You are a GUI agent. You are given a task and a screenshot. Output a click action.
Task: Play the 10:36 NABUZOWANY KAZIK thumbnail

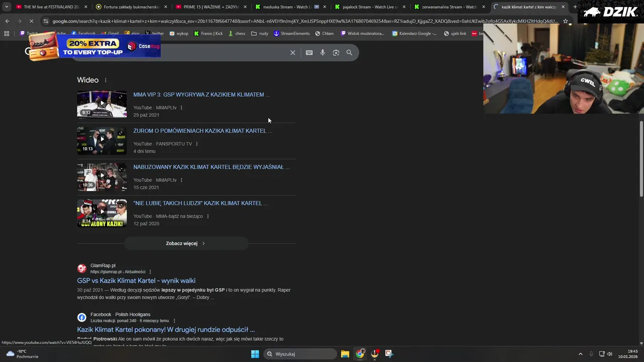click(x=102, y=176)
